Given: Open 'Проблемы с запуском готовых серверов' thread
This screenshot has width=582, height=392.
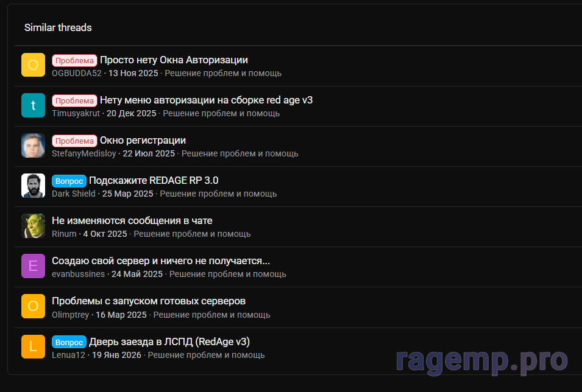Looking at the screenshot, I should (x=148, y=301).
